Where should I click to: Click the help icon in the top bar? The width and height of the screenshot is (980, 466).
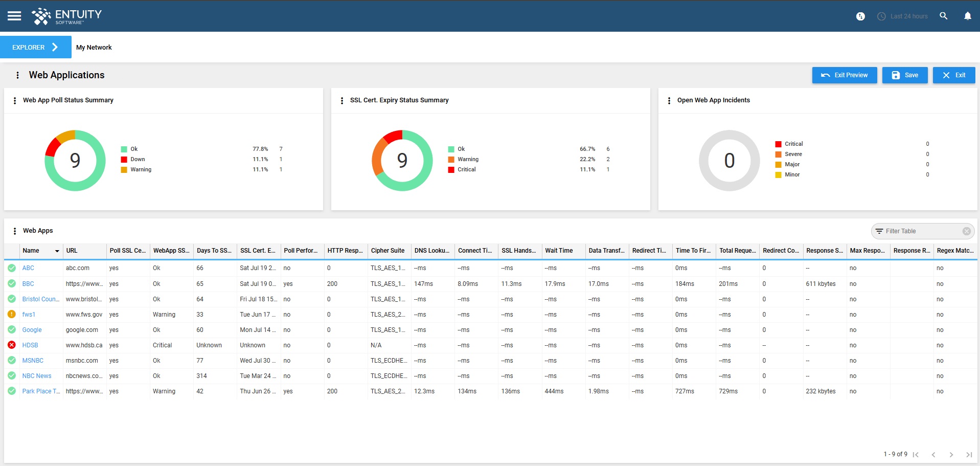coord(860,16)
